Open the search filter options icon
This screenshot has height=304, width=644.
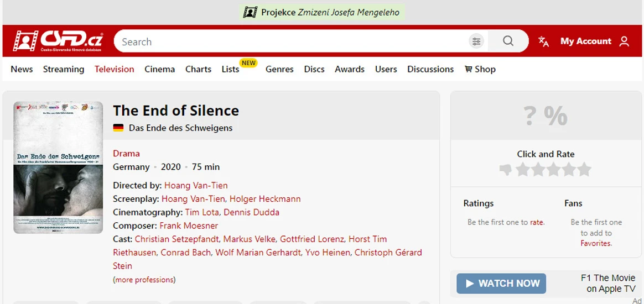point(476,41)
